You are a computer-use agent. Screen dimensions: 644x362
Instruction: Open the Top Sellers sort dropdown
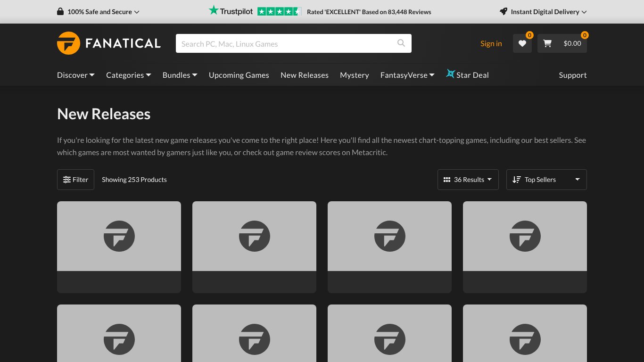(546, 180)
